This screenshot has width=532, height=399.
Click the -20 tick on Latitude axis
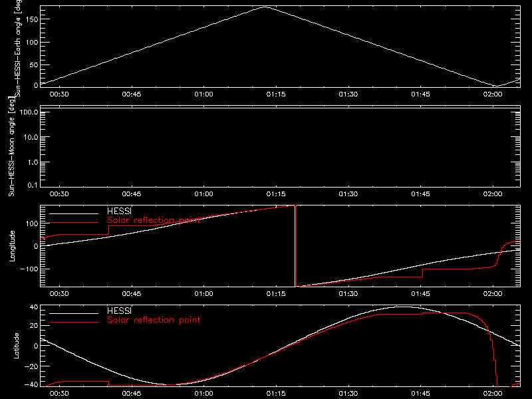(x=31, y=366)
